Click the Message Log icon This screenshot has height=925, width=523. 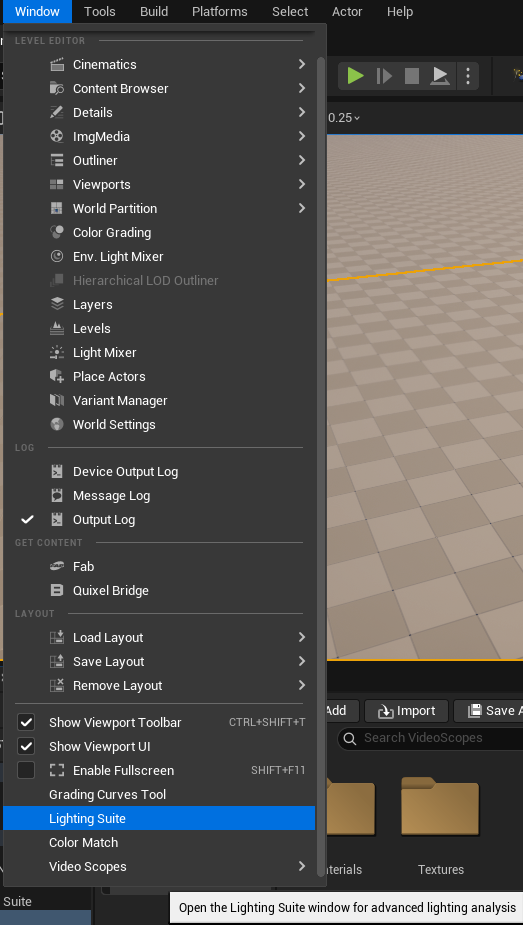(x=57, y=496)
